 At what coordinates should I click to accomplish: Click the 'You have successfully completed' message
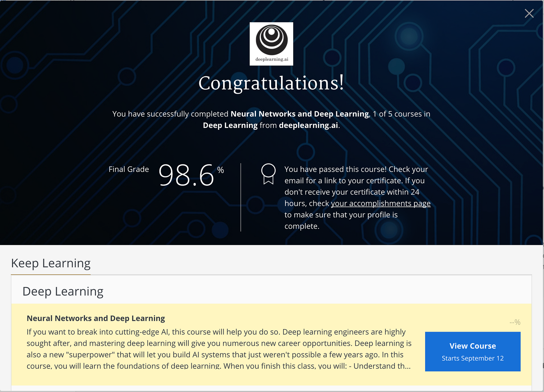click(271, 120)
